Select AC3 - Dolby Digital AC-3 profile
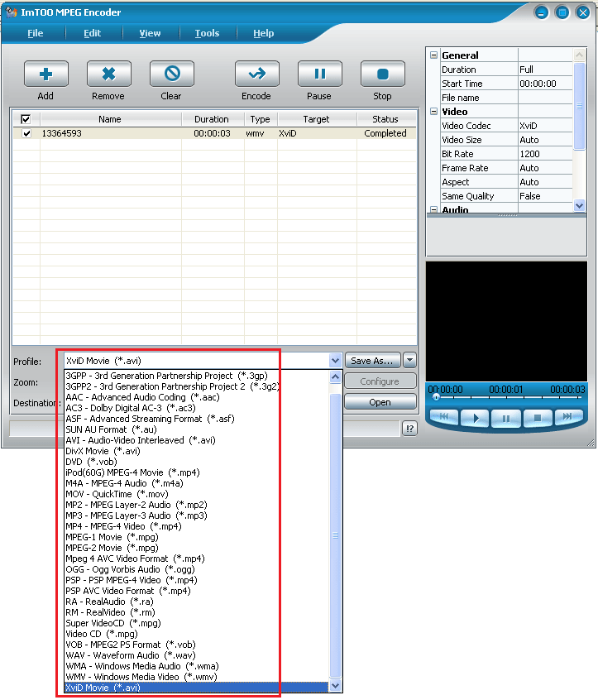This screenshot has height=700, width=598. 196,408
